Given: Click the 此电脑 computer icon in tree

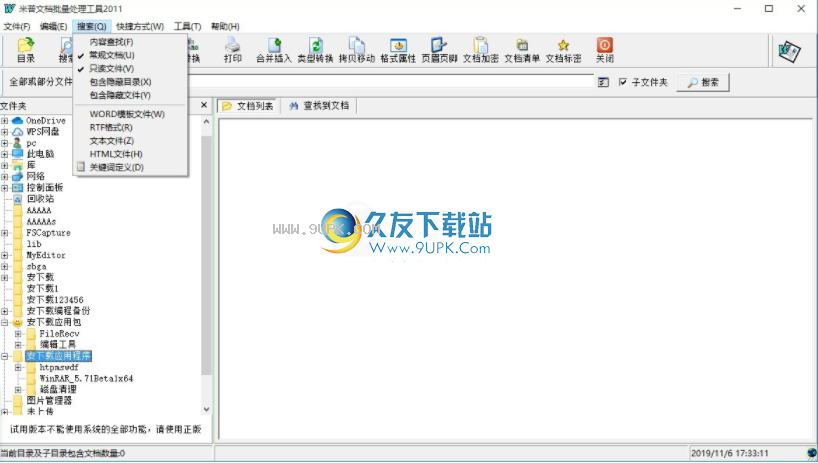Looking at the screenshot, I should tap(18, 154).
